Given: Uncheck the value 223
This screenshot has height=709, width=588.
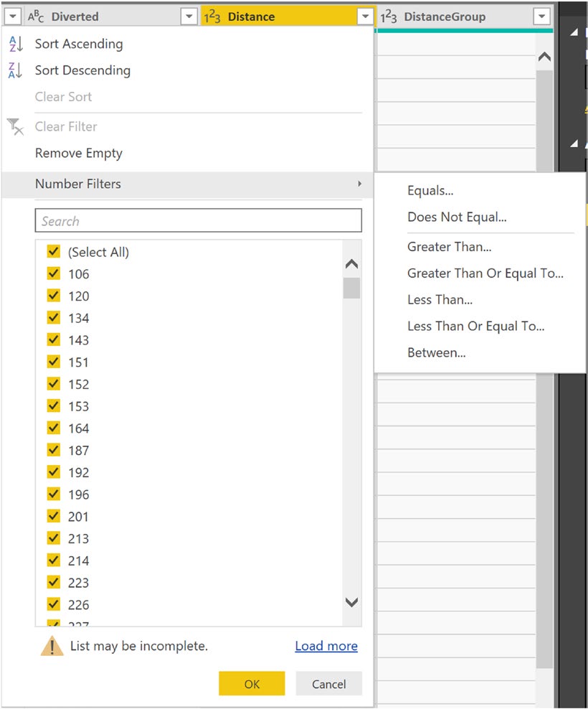Looking at the screenshot, I should (53, 583).
